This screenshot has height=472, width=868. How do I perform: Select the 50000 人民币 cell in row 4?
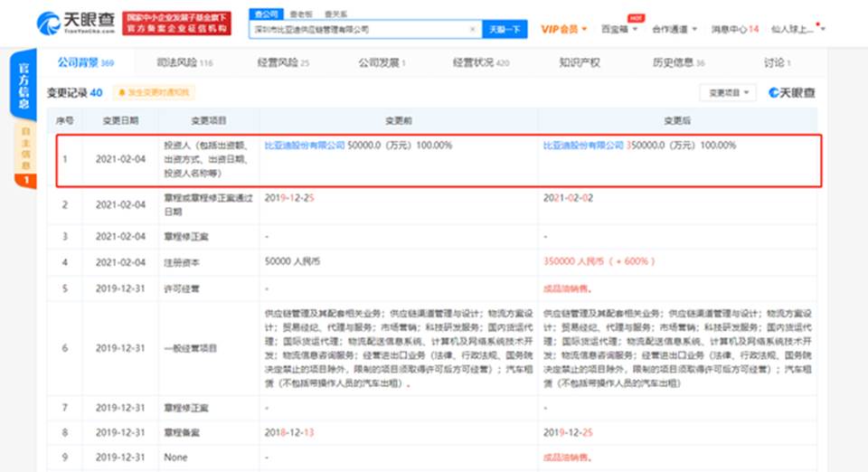pos(292,261)
